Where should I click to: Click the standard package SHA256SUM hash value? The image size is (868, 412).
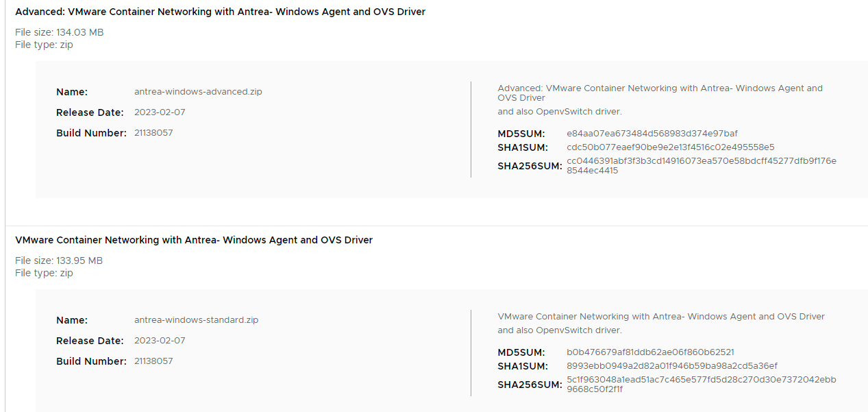[701, 384]
